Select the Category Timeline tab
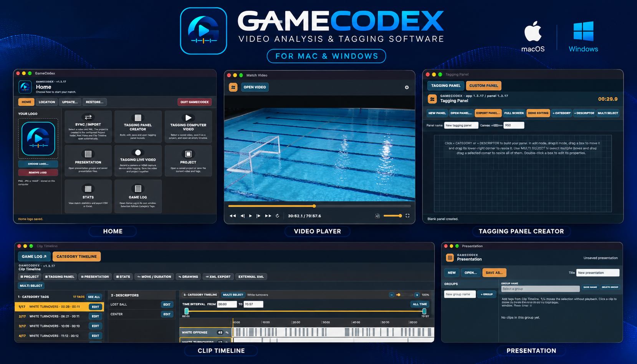637x364 pixels. click(76, 256)
